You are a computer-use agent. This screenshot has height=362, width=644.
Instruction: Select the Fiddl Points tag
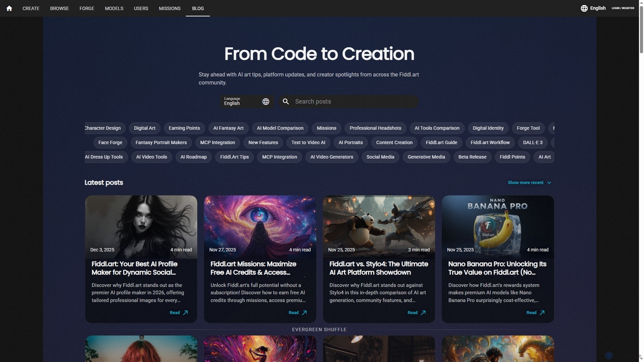click(512, 157)
